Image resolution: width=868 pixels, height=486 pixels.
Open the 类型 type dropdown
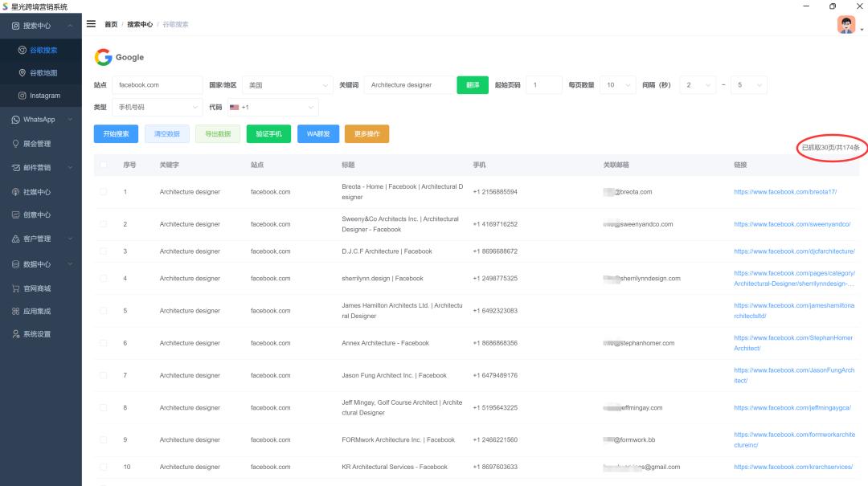coord(157,107)
